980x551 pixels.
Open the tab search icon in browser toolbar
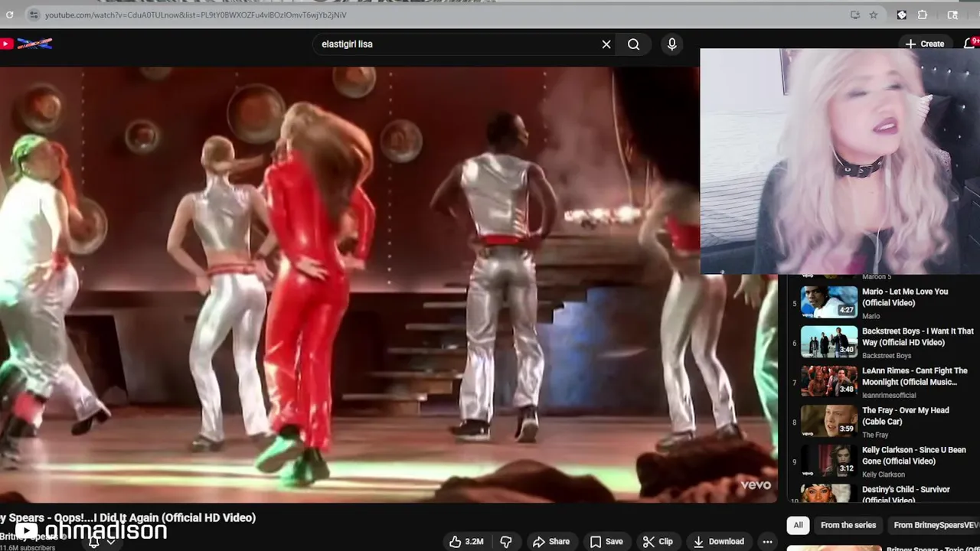tap(952, 15)
